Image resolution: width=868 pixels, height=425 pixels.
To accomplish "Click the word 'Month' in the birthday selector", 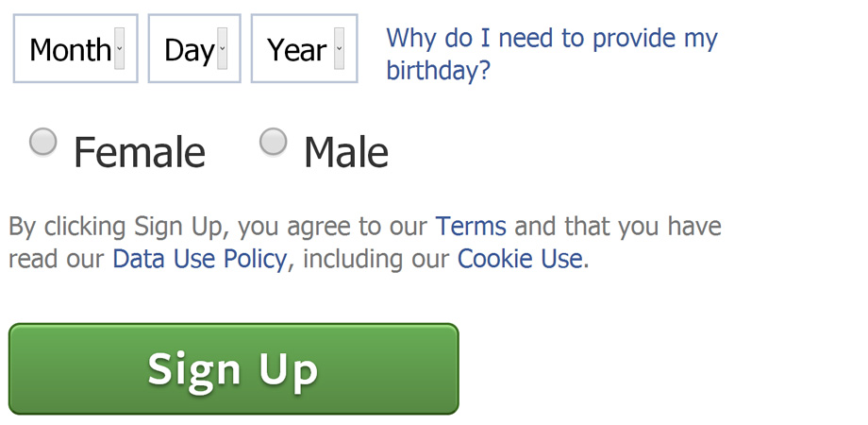I will pyautogui.click(x=70, y=50).
